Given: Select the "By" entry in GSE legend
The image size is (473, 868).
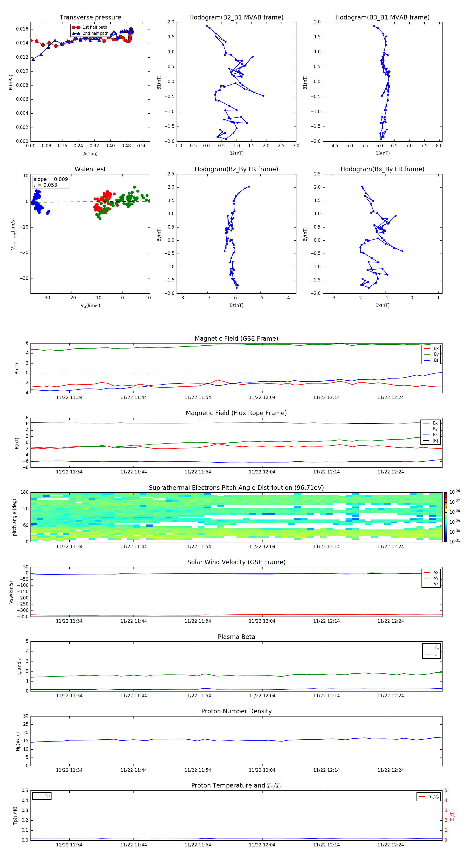Looking at the screenshot, I should pyautogui.click(x=431, y=354).
